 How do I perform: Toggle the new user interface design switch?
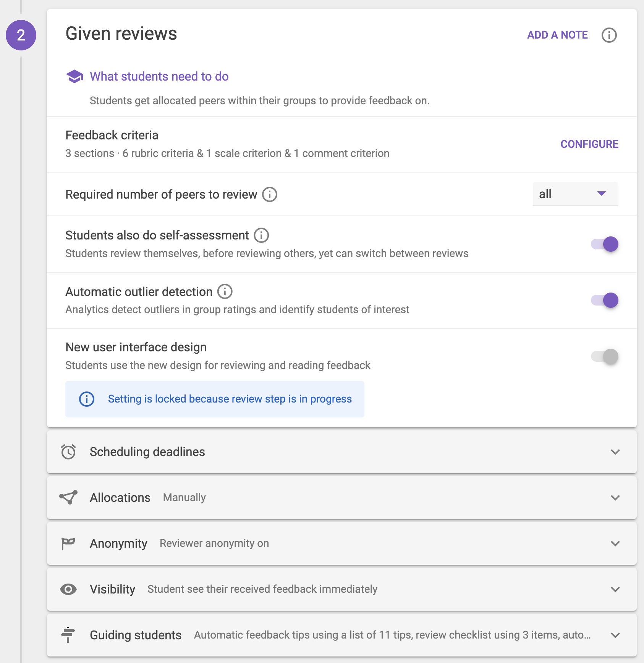pos(604,356)
